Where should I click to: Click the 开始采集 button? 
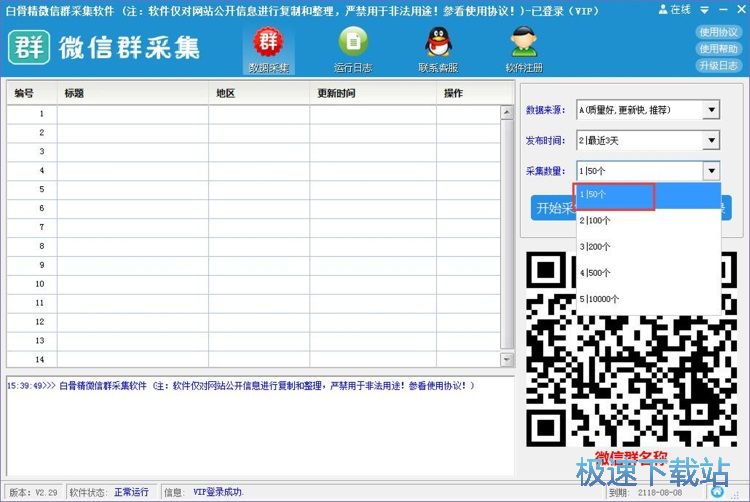(x=554, y=208)
